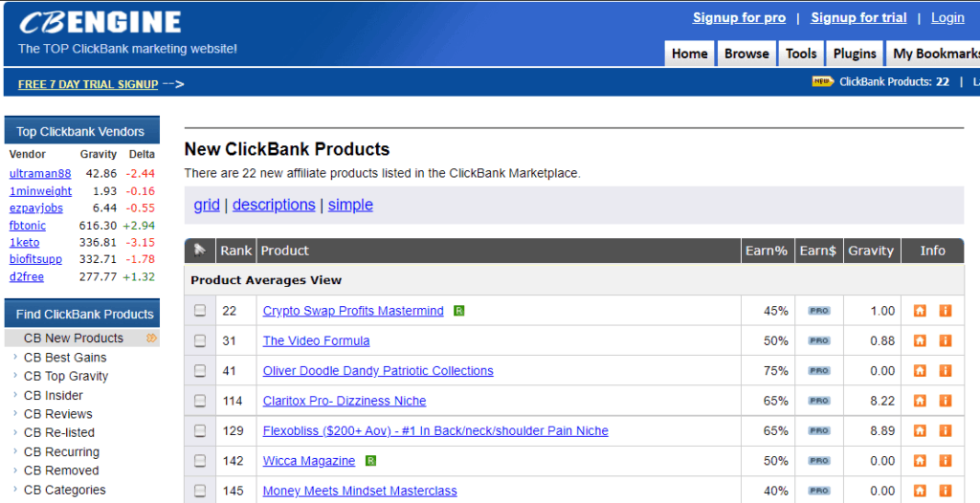Click PRO badge in The Video Formula row

click(x=819, y=340)
